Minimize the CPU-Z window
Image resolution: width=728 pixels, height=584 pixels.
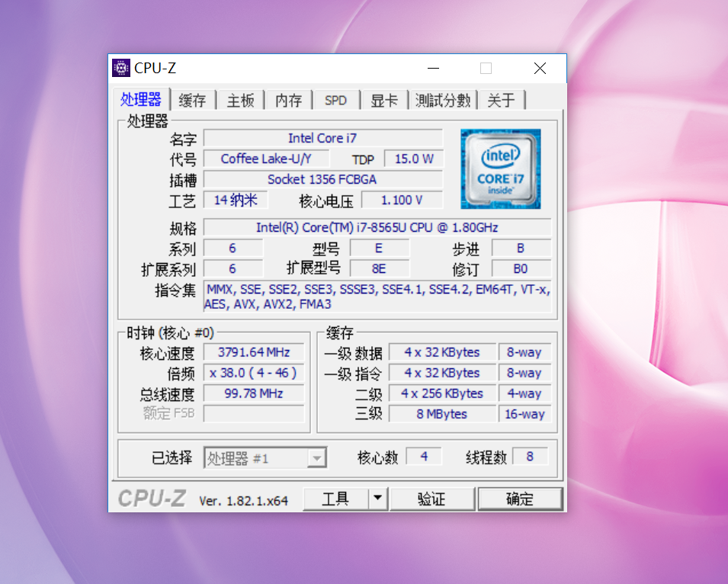coord(433,69)
